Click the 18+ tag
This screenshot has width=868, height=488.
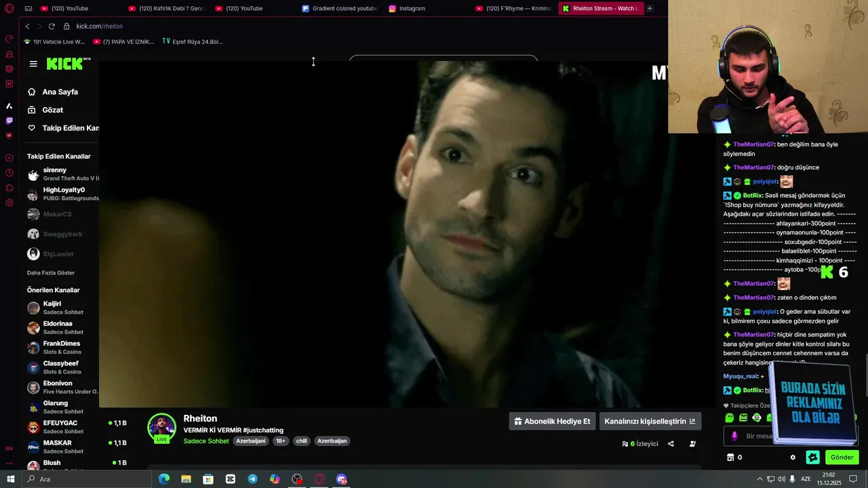point(281,441)
